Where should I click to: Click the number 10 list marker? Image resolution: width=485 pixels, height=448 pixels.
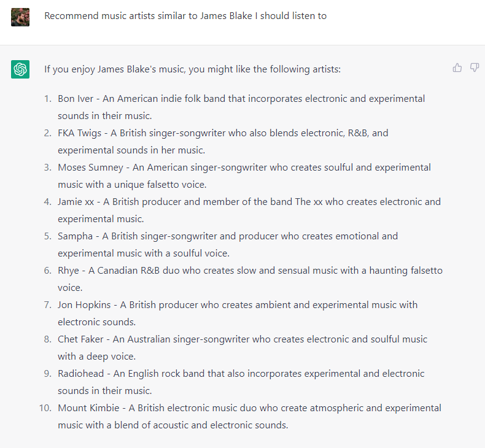45,407
